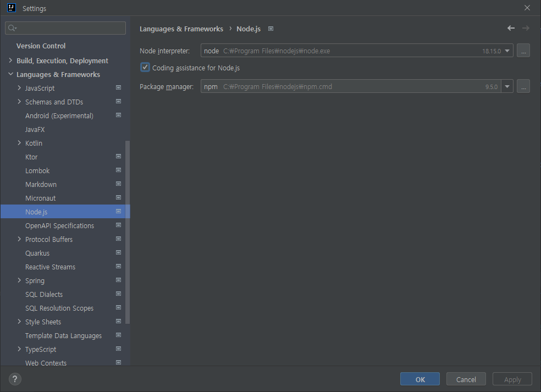Open the Template Data Languages page
Viewport: 541px width, 392px height.
click(63, 336)
